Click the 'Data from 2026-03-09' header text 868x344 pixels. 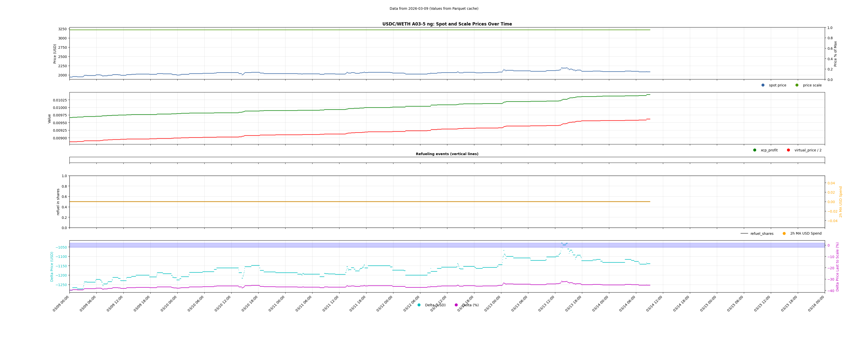434,9
